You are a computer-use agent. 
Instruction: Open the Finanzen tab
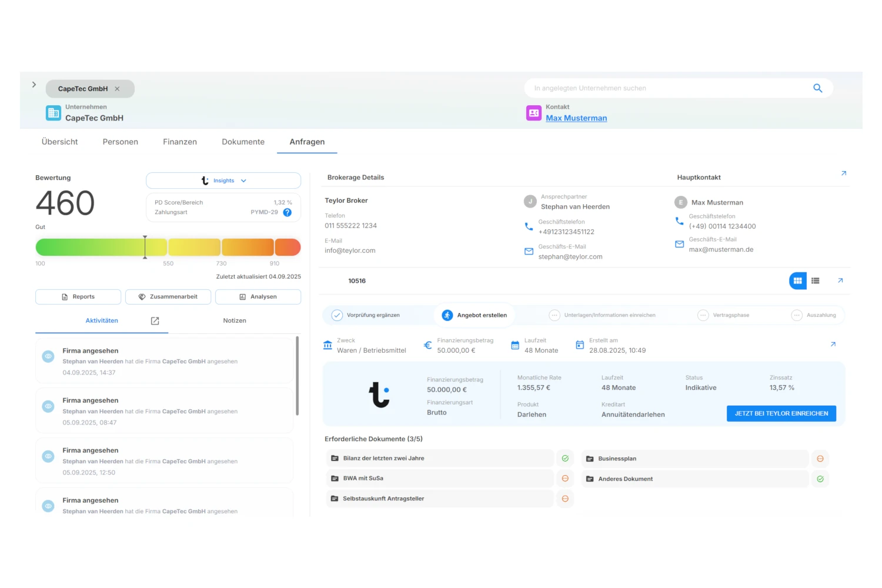click(x=180, y=142)
